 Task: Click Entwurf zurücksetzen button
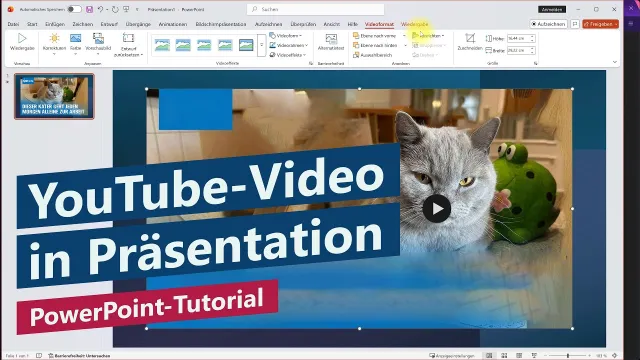tap(128, 45)
